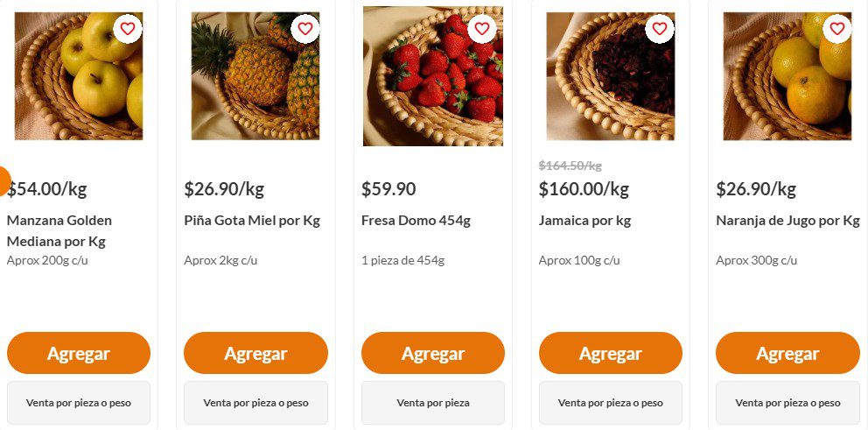Click Venta por pieza label under Fresa
Viewport: 868px width, 430px height.
pyautogui.click(x=433, y=403)
